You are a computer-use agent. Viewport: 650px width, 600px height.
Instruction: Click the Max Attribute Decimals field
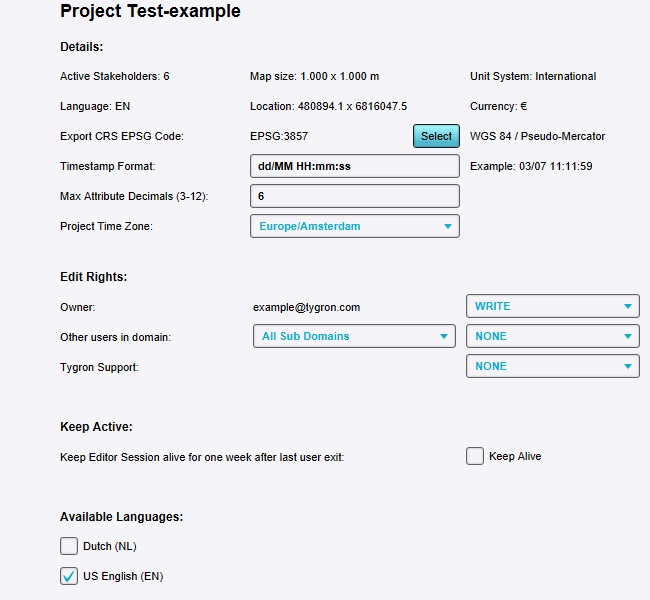pos(354,196)
